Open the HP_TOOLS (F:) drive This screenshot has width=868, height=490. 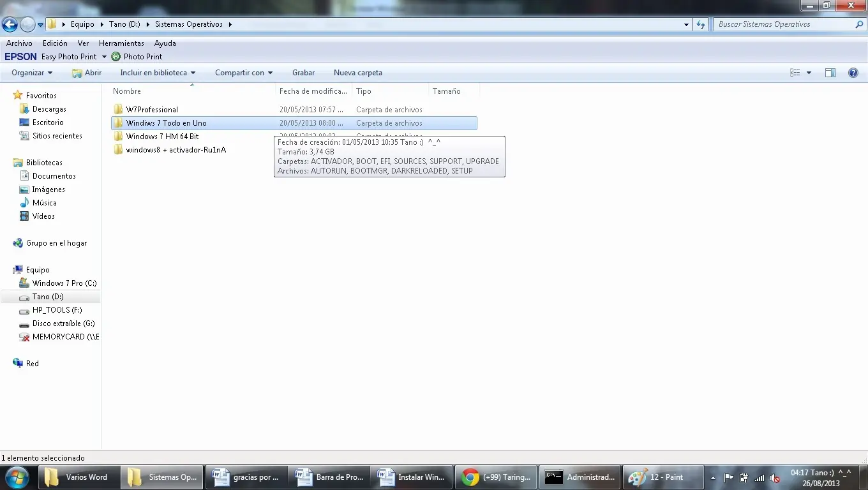pos(57,310)
